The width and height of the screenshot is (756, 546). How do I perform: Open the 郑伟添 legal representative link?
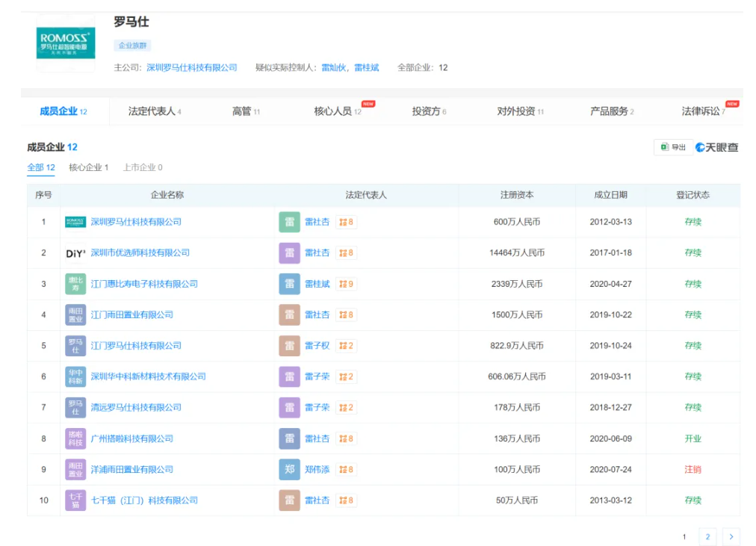point(317,469)
